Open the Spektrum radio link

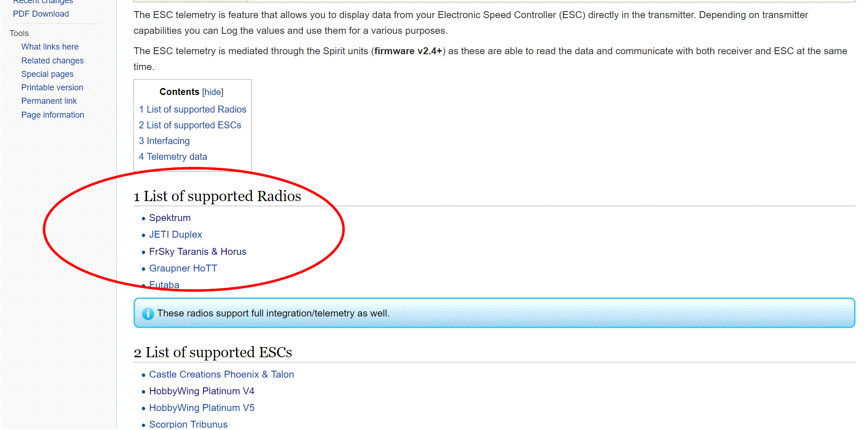(x=170, y=218)
